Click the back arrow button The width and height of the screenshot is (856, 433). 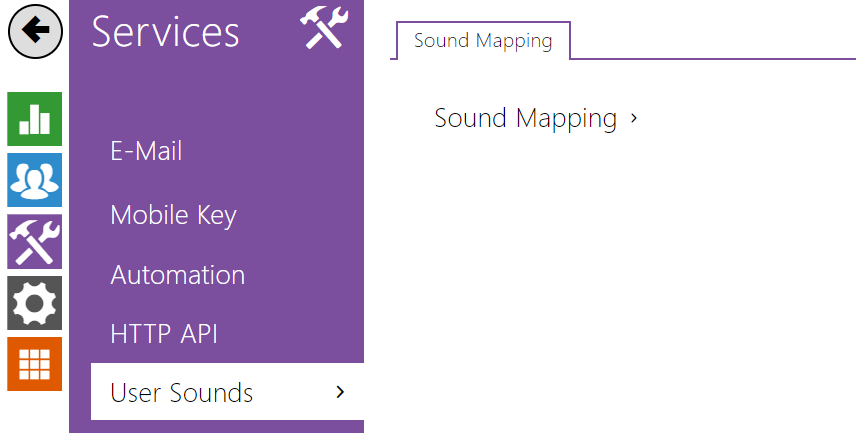pyautogui.click(x=35, y=32)
